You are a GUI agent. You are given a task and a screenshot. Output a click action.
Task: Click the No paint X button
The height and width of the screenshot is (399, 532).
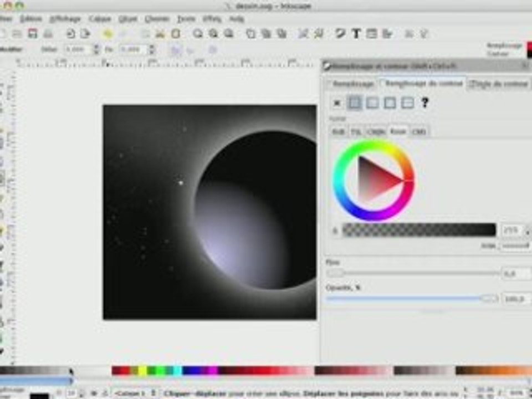pos(337,103)
